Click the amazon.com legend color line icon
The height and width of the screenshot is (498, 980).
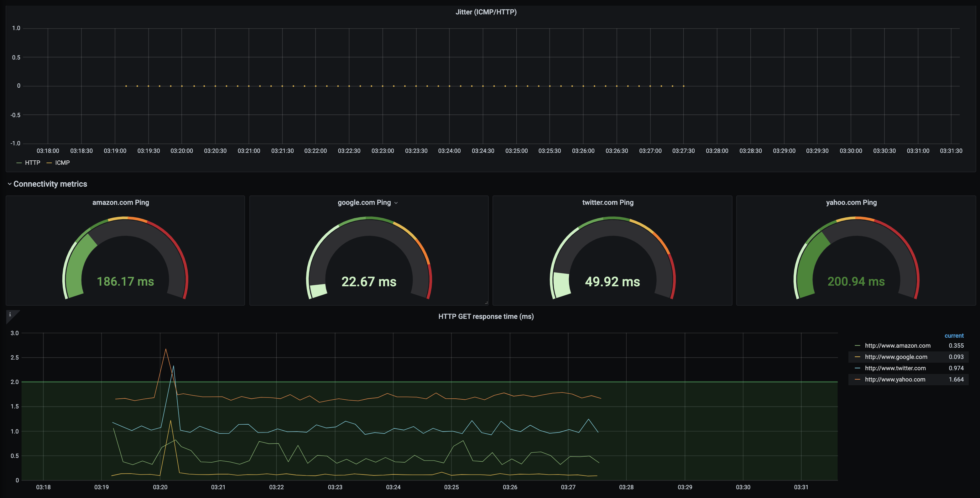(x=857, y=346)
